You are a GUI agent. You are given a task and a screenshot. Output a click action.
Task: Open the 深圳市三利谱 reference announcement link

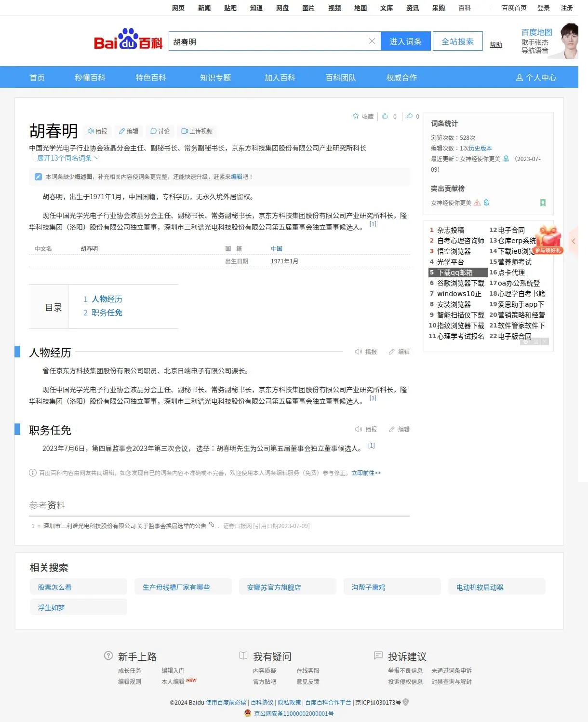125,526
